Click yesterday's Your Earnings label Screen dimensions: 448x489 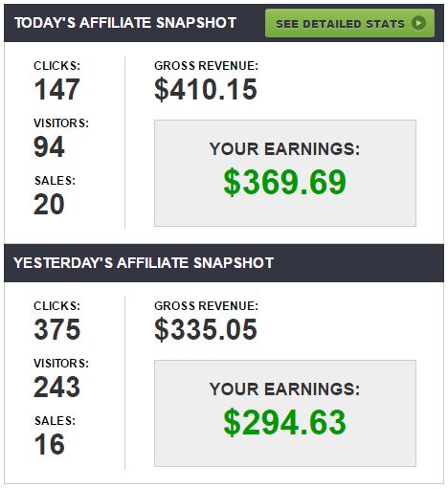pyautogui.click(x=285, y=389)
